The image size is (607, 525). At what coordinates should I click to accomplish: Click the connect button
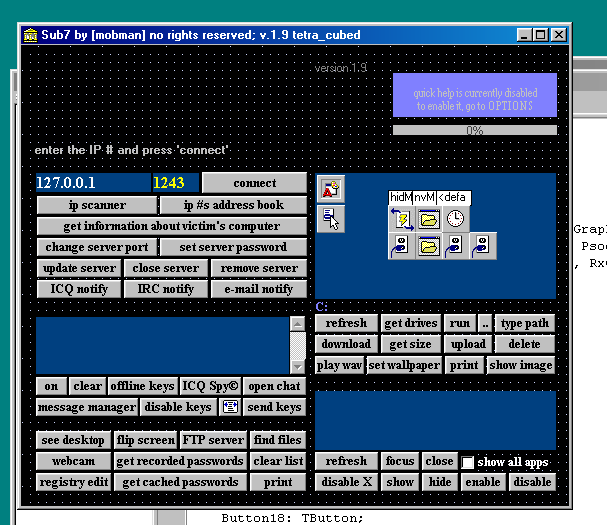255,183
